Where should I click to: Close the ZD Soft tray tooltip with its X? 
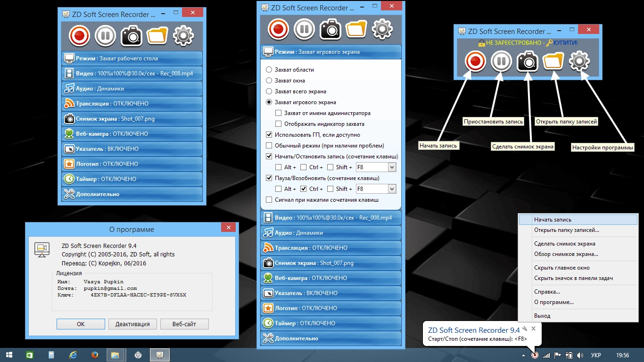534,328
